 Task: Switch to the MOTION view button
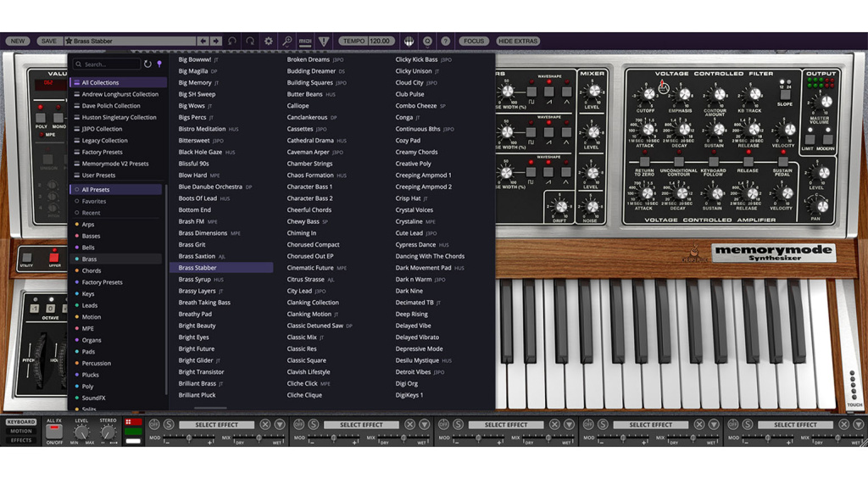pyautogui.click(x=21, y=432)
